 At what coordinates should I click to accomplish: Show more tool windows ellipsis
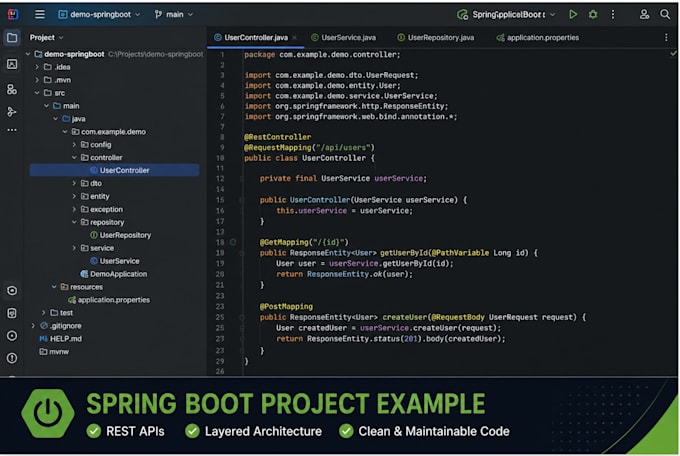coord(12,130)
